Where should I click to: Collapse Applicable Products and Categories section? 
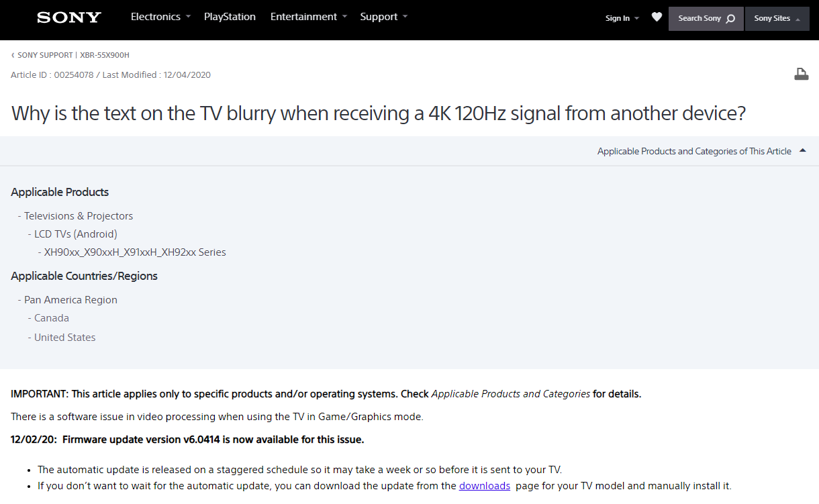click(x=702, y=151)
